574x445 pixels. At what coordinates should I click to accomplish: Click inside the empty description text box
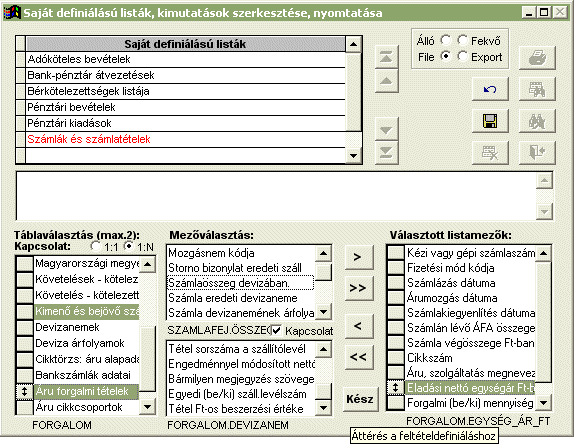(x=275, y=196)
